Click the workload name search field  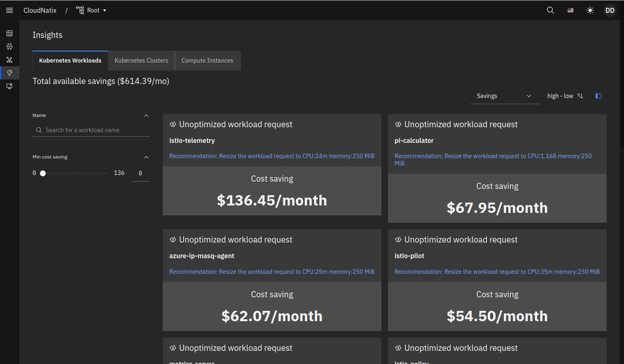(x=95, y=130)
